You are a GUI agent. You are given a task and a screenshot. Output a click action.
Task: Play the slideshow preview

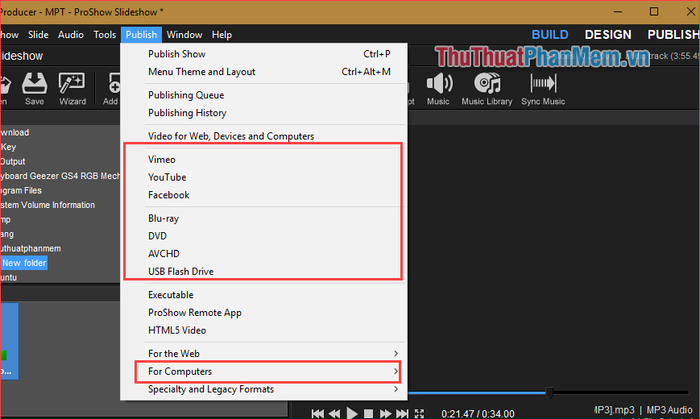pos(352,413)
